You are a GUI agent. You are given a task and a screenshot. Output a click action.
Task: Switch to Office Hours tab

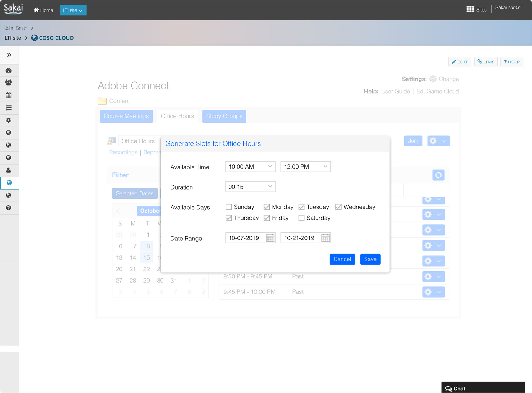tap(177, 116)
